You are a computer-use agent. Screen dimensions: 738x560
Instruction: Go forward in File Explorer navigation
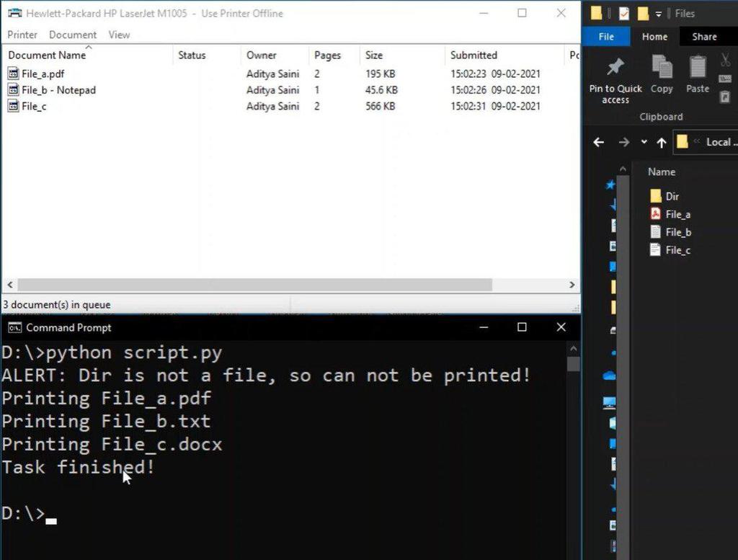click(x=623, y=142)
